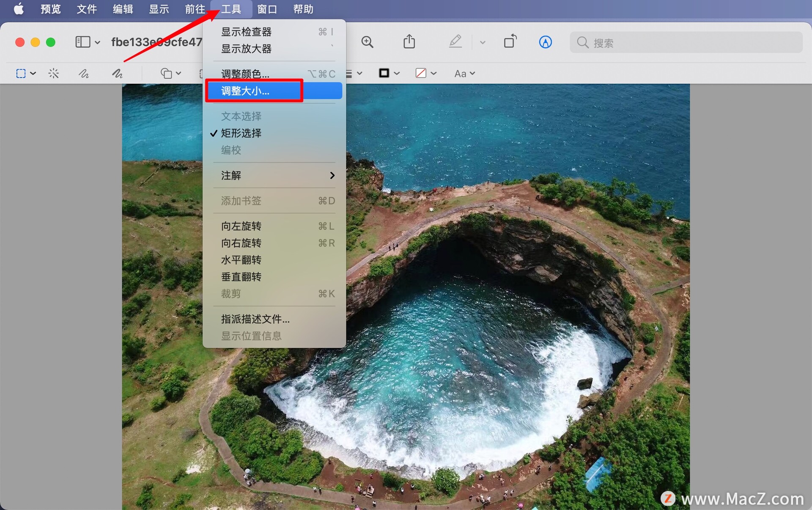Choose 显示放大器 menu entry

point(274,49)
